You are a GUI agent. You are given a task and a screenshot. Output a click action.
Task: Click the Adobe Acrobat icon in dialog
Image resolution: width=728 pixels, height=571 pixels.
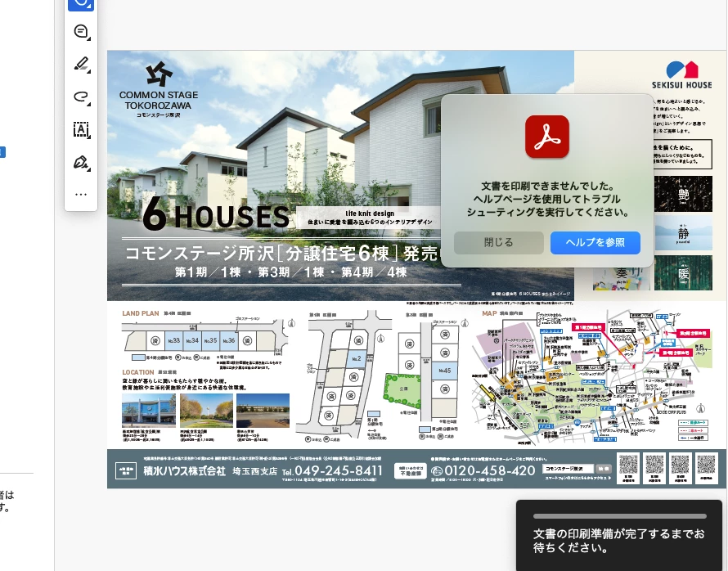pos(547,137)
